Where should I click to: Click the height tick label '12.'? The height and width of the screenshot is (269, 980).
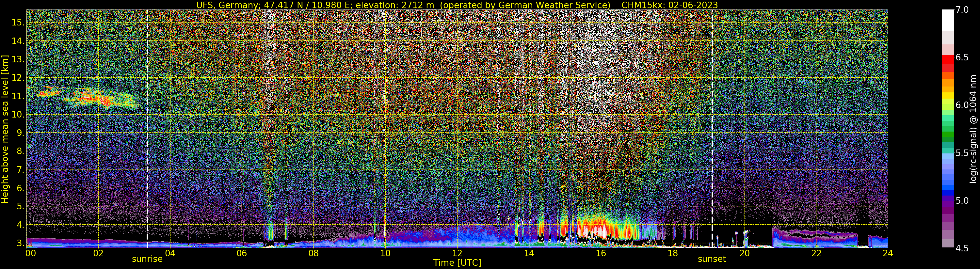click(18, 78)
